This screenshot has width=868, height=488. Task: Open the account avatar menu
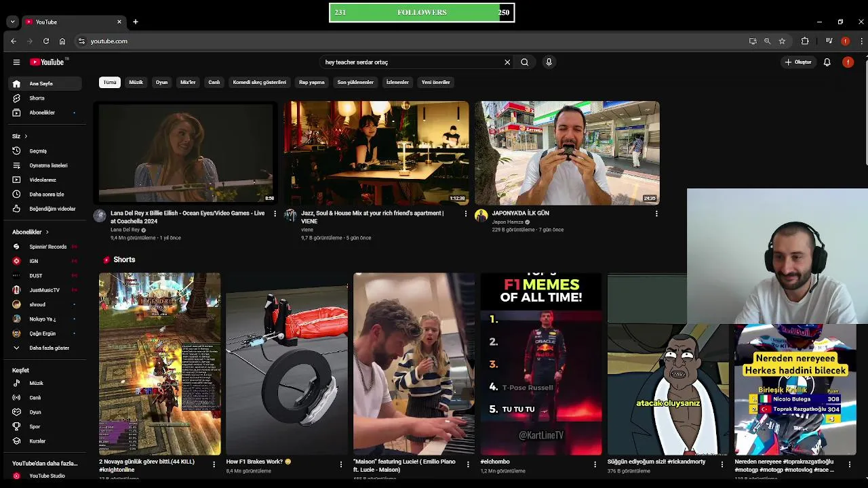(848, 62)
